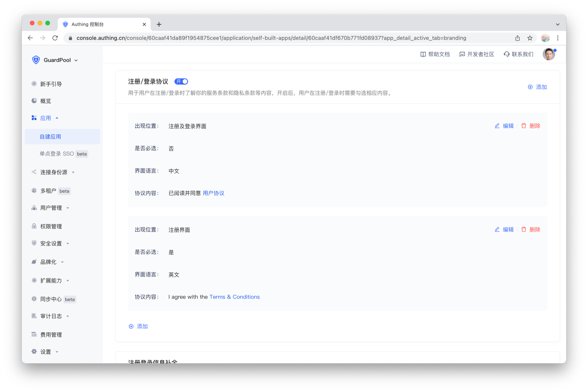
Task: Click the share icon in the address bar
Action: click(517, 38)
